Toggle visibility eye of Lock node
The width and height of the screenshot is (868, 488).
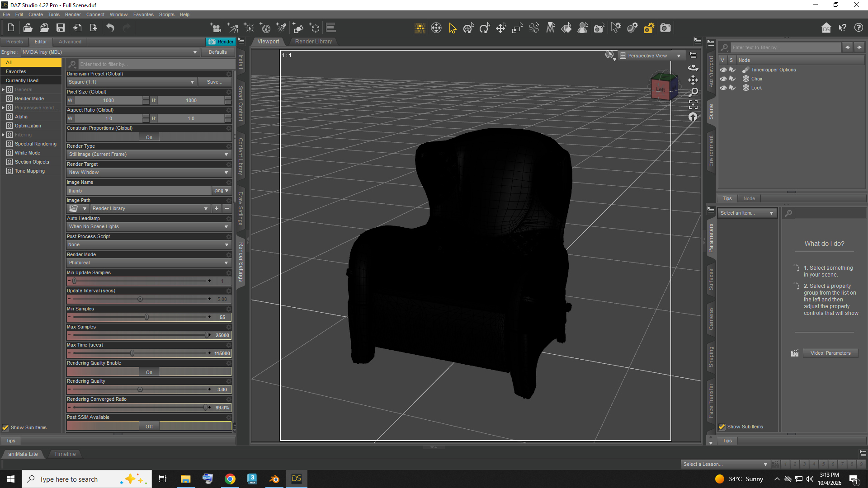pyautogui.click(x=723, y=88)
